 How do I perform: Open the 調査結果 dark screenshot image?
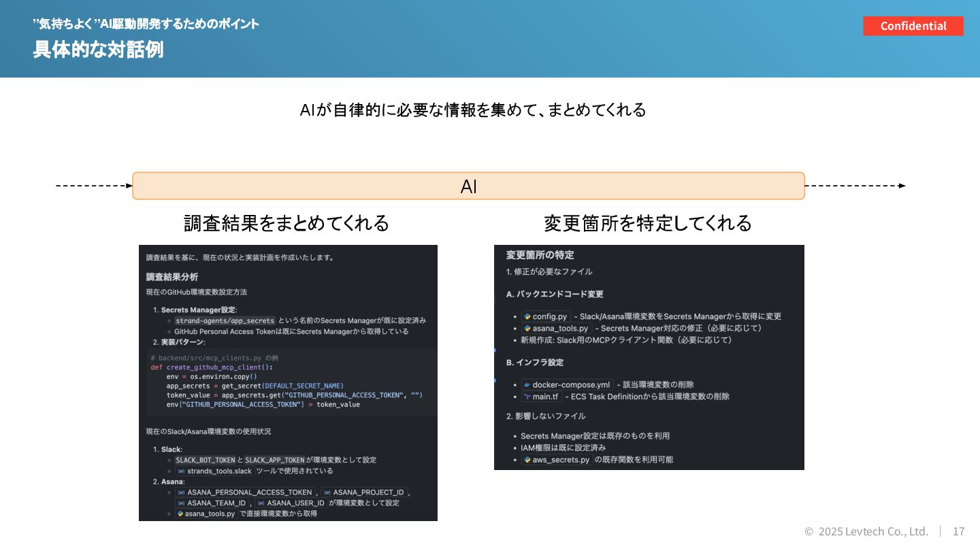coord(288,383)
